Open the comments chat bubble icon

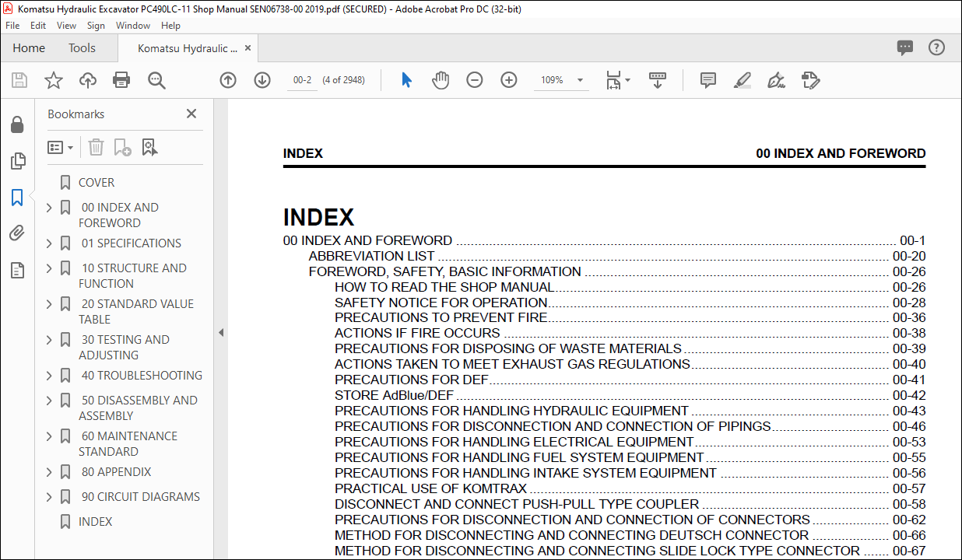tap(905, 47)
